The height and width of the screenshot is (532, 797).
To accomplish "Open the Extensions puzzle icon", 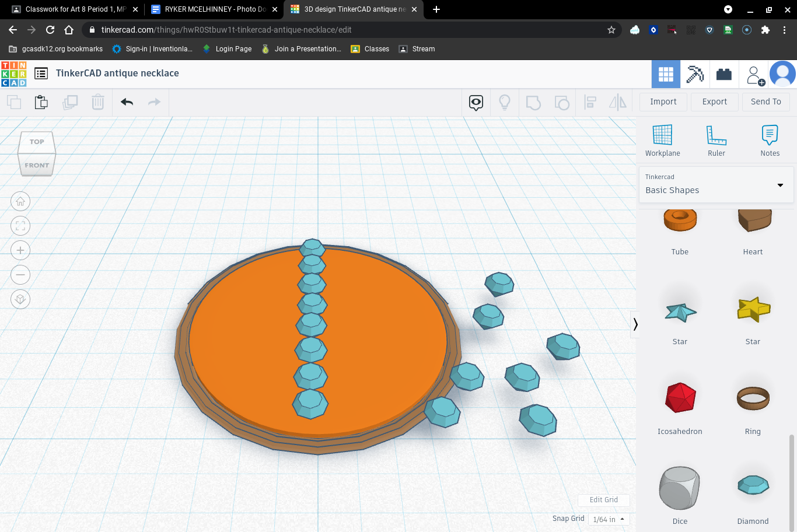I will (x=765, y=30).
